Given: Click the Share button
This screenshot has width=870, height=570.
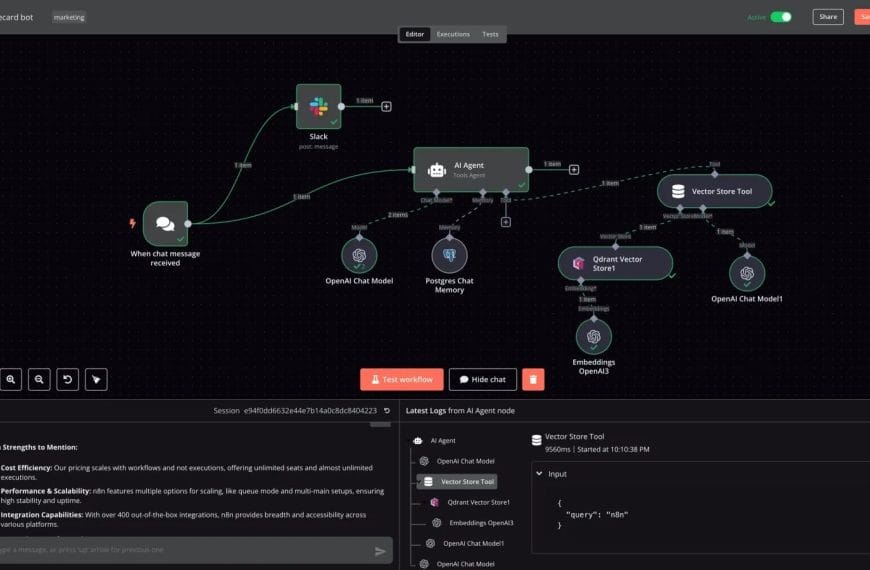Looking at the screenshot, I should (828, 17).
